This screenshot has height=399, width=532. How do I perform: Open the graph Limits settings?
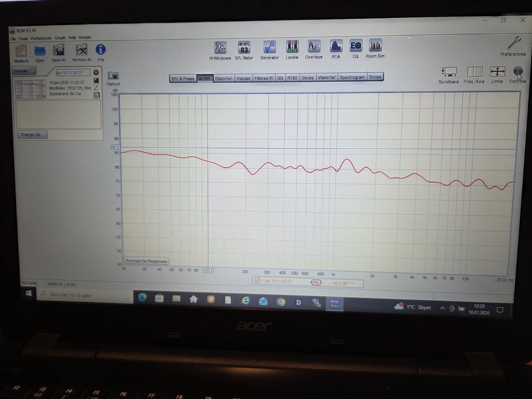click(x=497, y=75)
